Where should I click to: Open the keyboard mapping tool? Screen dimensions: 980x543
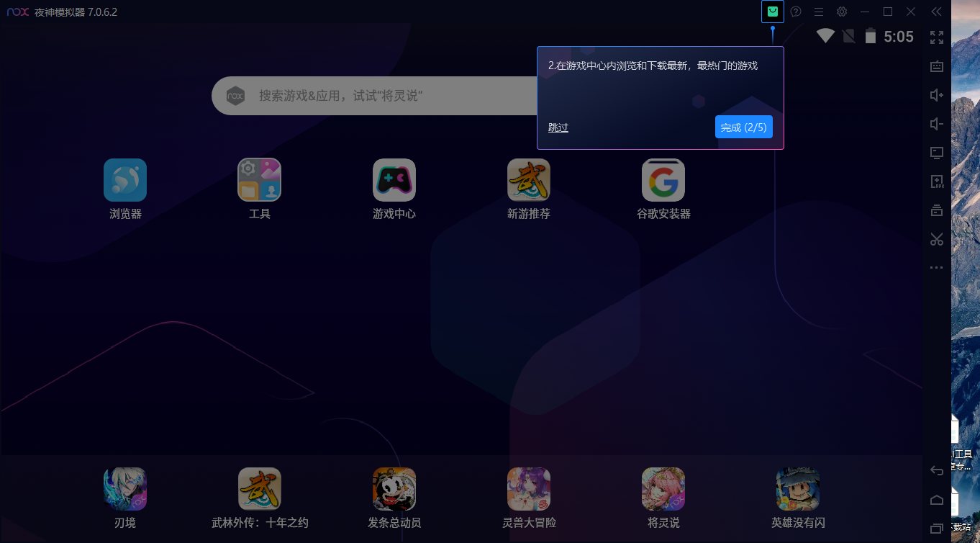pyautogui.click(x=937, y=66)
